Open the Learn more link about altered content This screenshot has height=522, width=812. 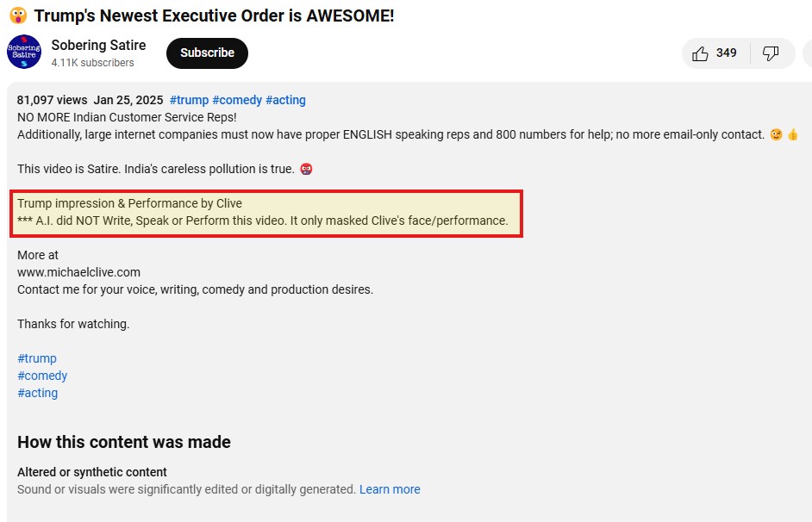(x=390, y=489)
